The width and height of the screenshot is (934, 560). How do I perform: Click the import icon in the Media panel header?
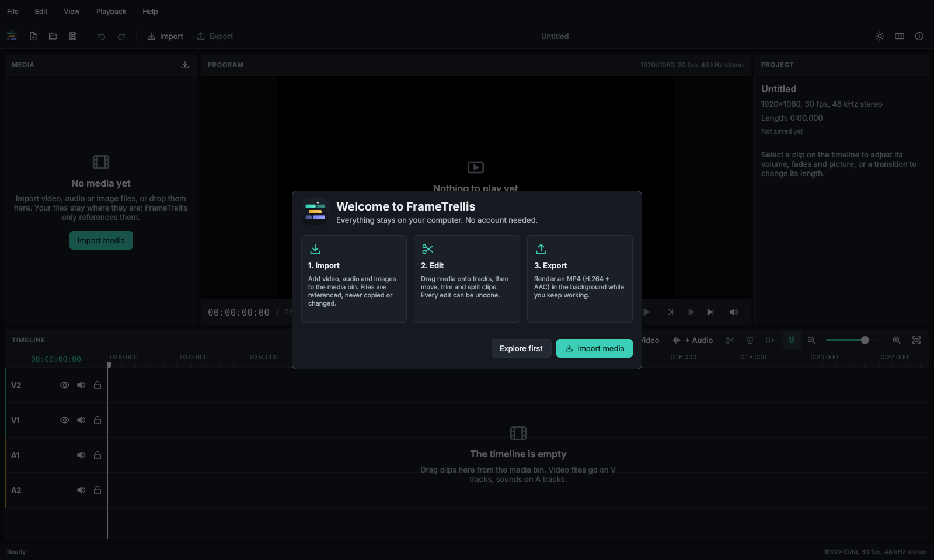click(x=185, y=65)
